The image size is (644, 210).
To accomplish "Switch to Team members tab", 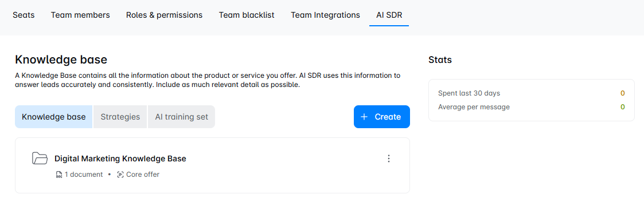I will point(80,15).
